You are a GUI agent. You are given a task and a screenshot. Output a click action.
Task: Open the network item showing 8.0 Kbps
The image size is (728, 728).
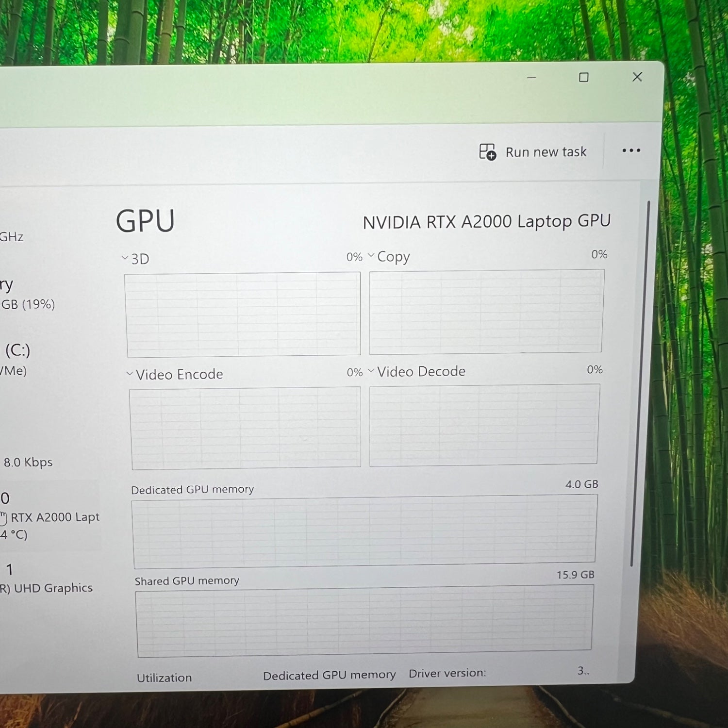[x=28, y=462]
